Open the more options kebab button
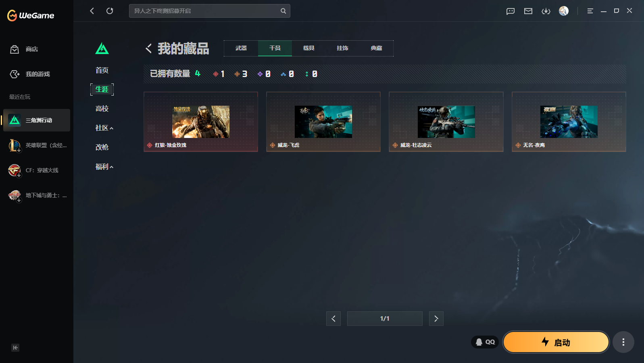 (x=623, y=342)
